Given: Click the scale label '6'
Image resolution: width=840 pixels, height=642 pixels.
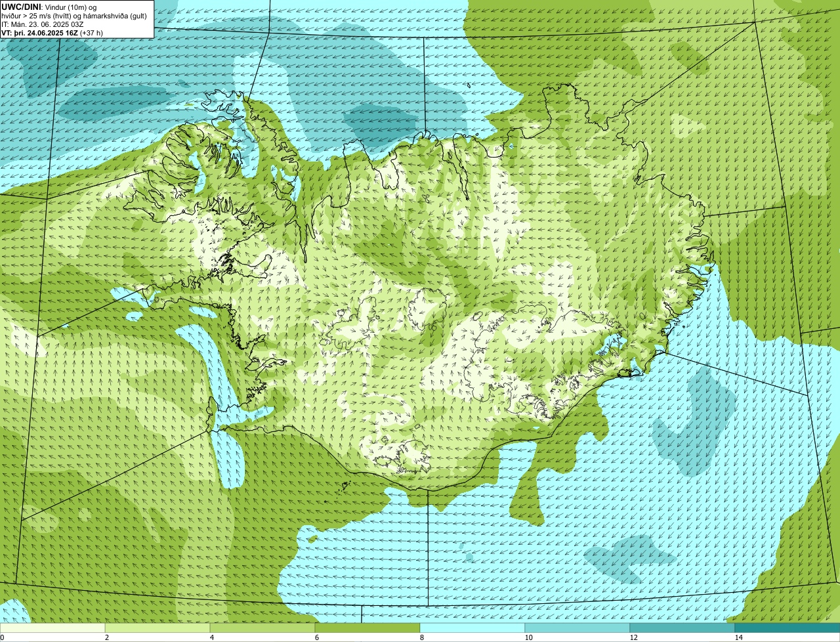Looking at the screenshot, I should click(x=316, y=637).
